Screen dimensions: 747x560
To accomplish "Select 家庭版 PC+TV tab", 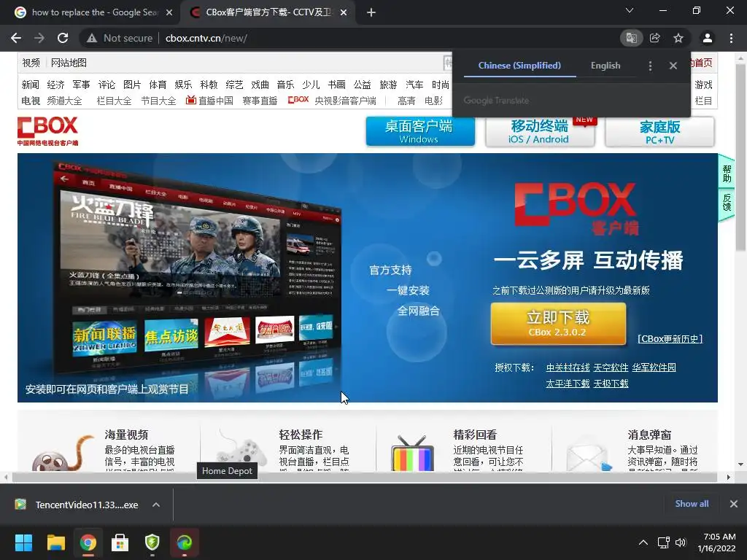I will [x=659, y=131].
